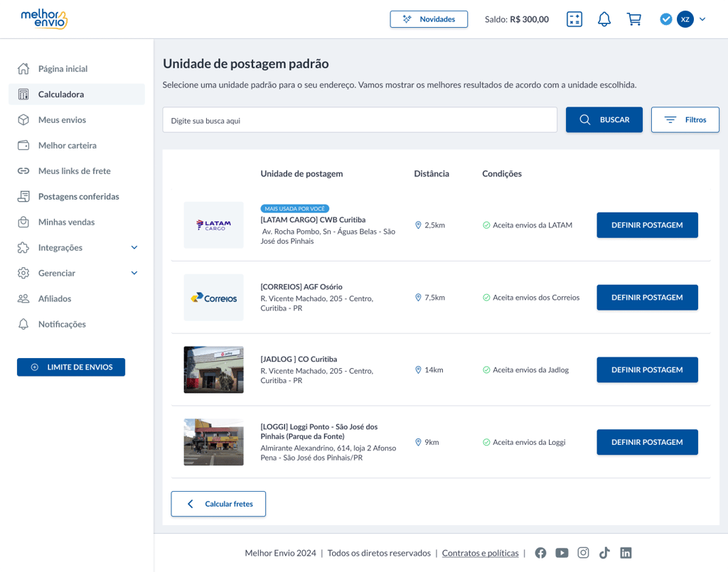Click the BUSCAR button

pos(604,119)
